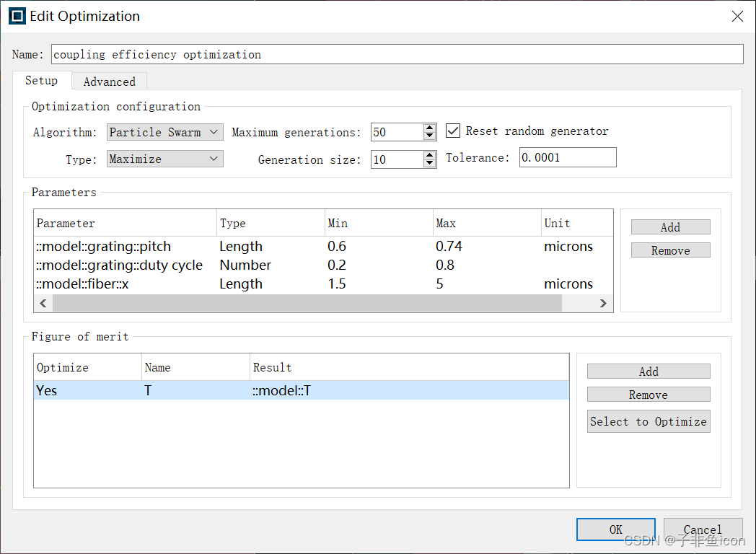Increase Maximum generations with up arrow
This screenshot has width=756, height=554.
(429, 128)
